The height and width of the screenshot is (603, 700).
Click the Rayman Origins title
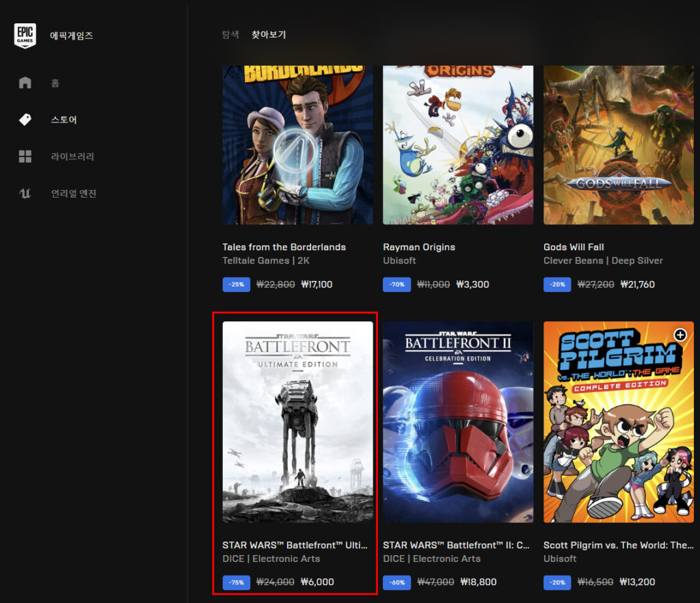(419, 247)
